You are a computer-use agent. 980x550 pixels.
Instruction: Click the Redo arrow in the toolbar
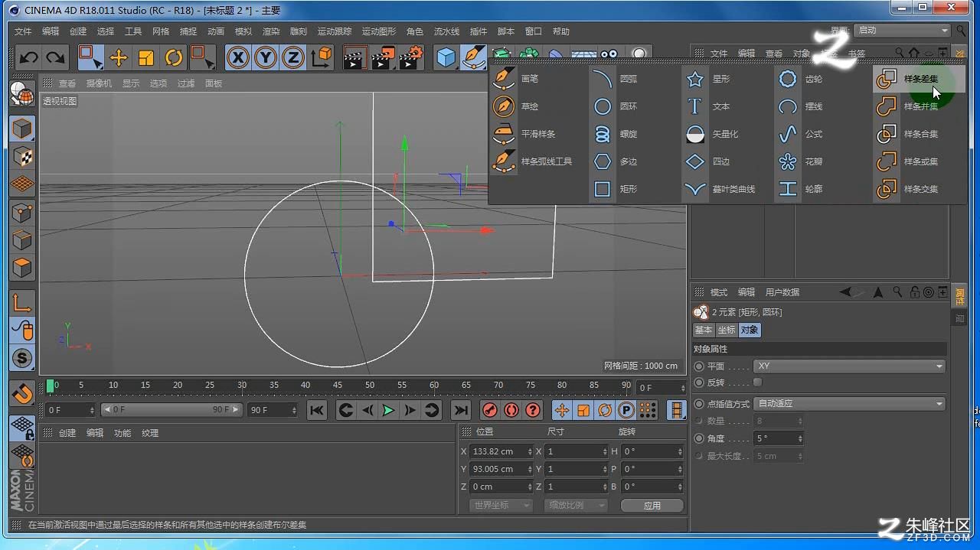[55, 57]
